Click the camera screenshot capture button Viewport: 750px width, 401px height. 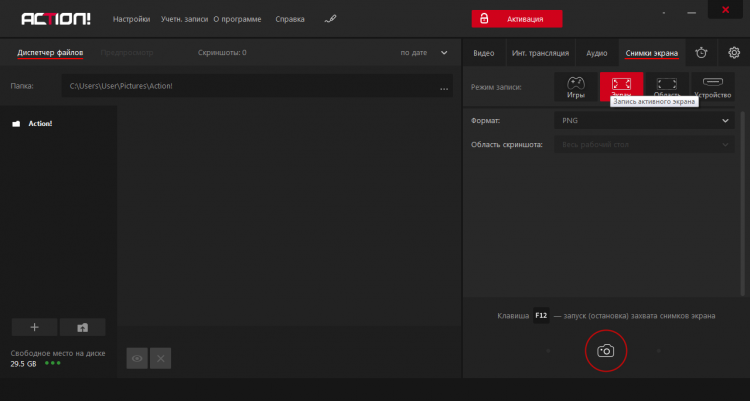(x=606, y=351)
